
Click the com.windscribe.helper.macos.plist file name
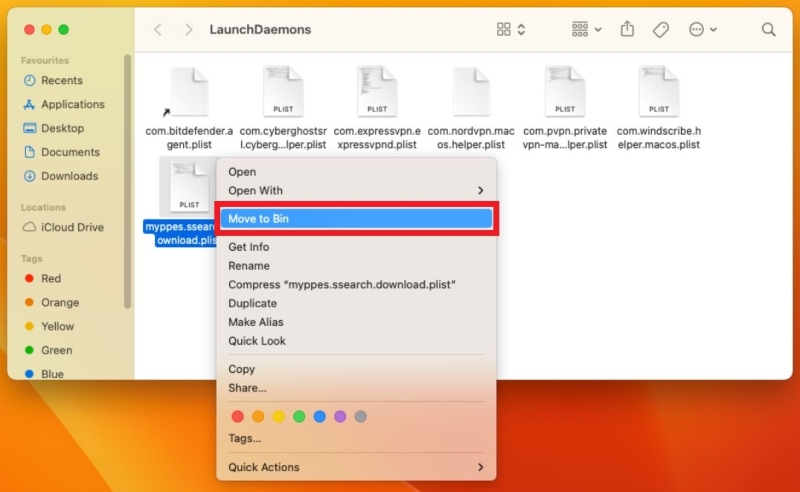pyautogui.click(x=659, y=138)
